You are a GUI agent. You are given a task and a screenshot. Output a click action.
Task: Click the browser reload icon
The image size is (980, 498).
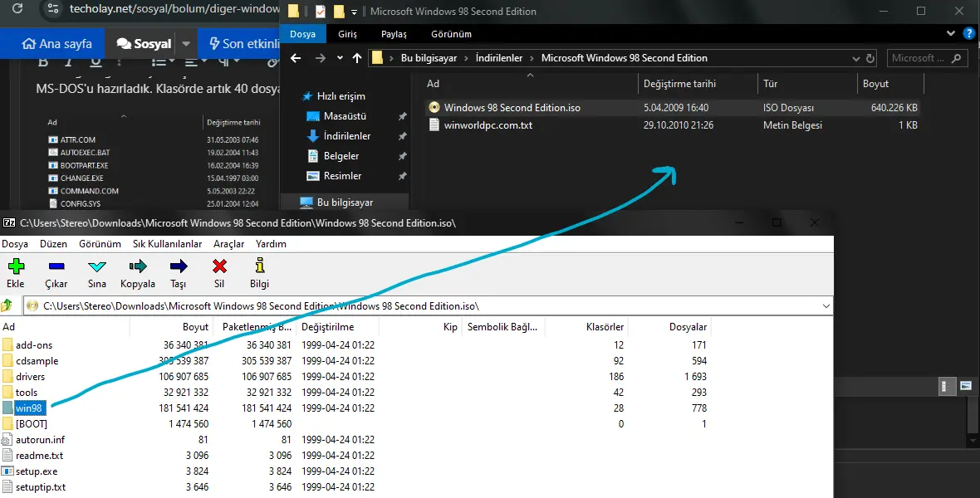click(17, 9)
